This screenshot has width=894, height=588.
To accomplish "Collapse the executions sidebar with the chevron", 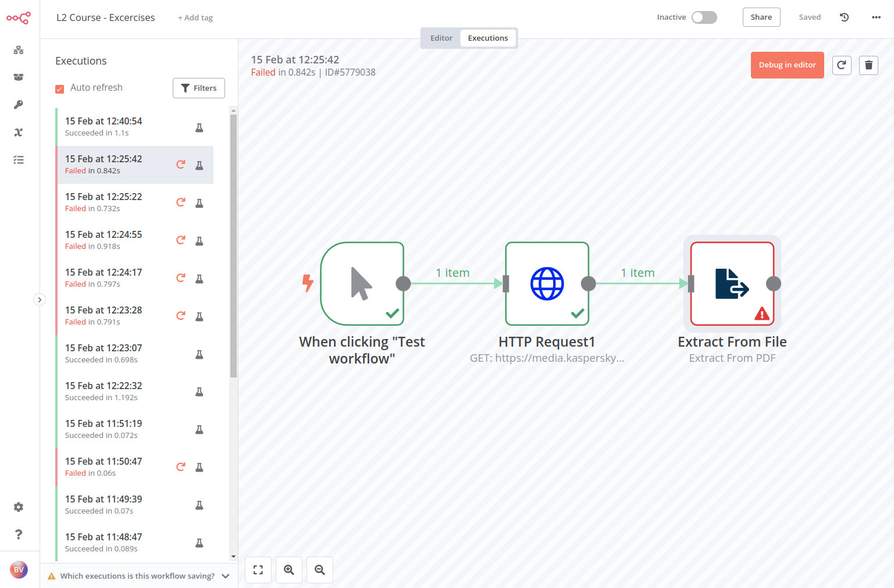I will (x=40, y=299).
